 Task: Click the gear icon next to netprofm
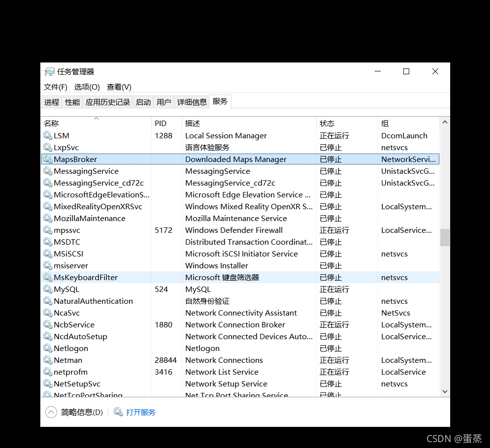tap(48, 372)
